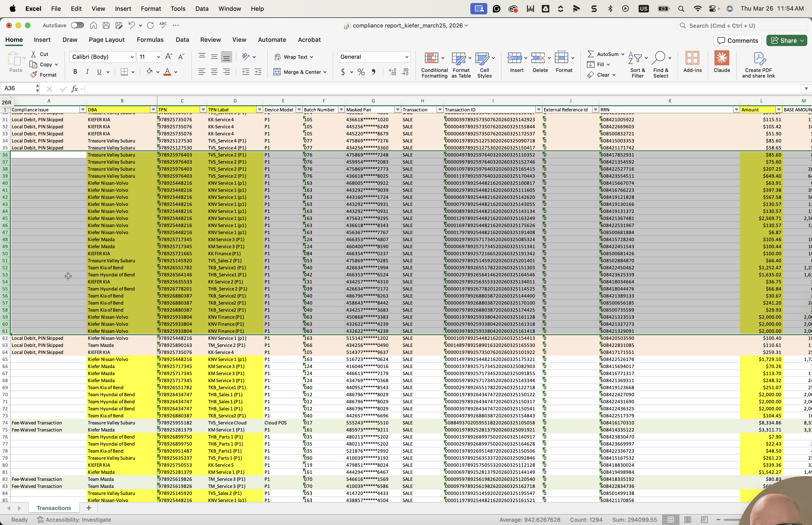Click the Percent style icon
The image size is (812, 525).
click(x=361, y=72)
